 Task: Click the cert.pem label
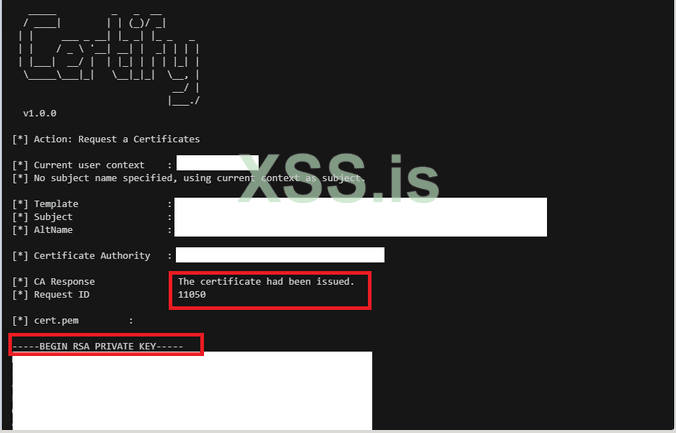coord(56,320)
